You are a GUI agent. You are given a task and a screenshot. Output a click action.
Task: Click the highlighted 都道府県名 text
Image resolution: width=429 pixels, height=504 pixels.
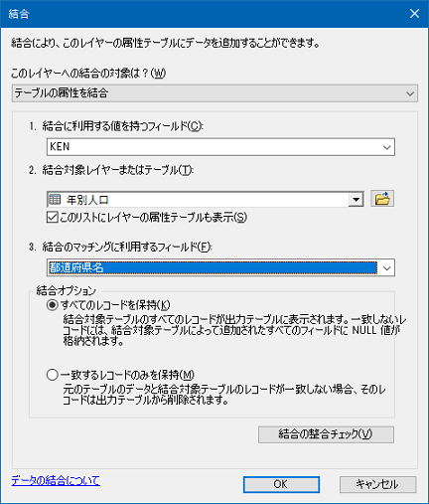coord(76,267)
